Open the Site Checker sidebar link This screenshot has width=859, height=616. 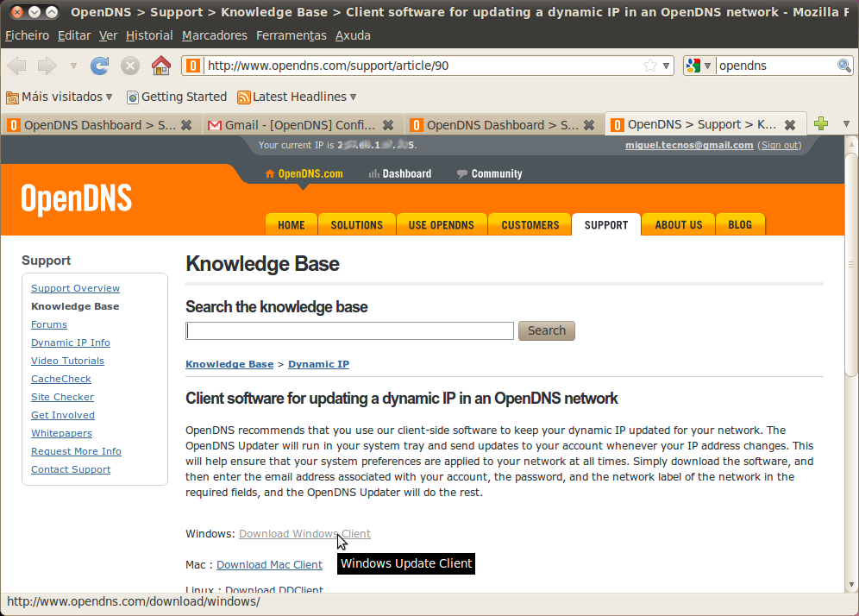click(x=62, y=397)
